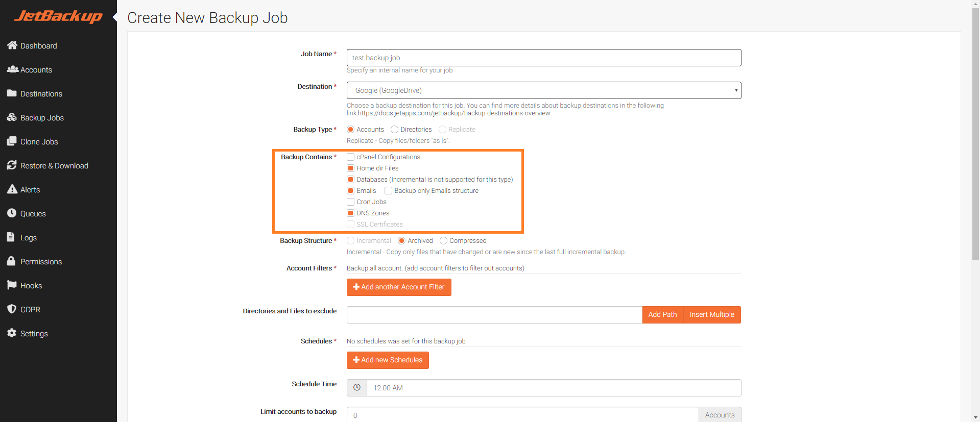Click the Destinations folder icon
This screenshot has width=980, height=422.
(12, 93)
